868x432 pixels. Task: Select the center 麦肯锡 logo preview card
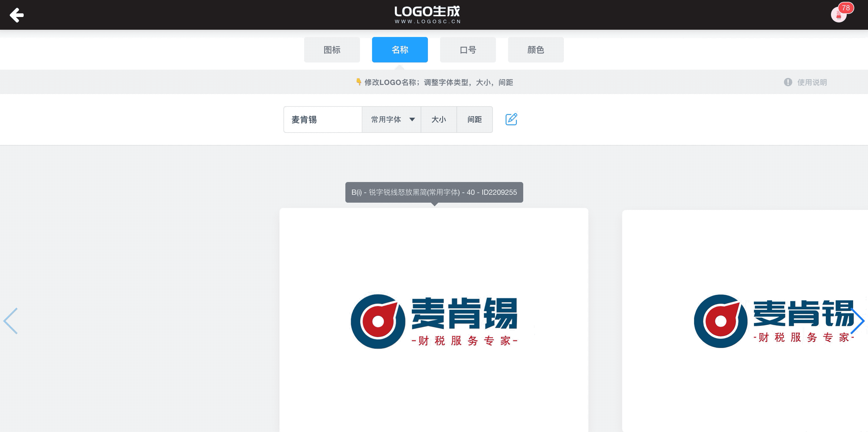(434, 320)
